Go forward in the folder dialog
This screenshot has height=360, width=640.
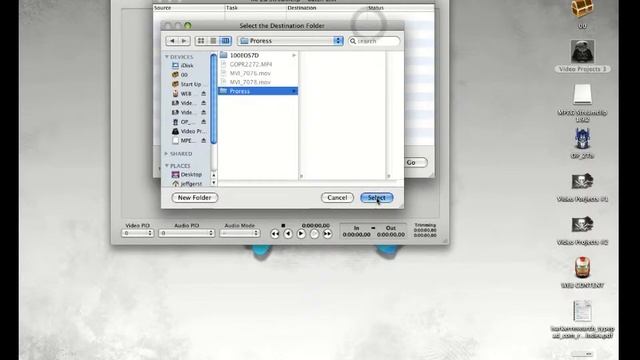tap(184, 41)
